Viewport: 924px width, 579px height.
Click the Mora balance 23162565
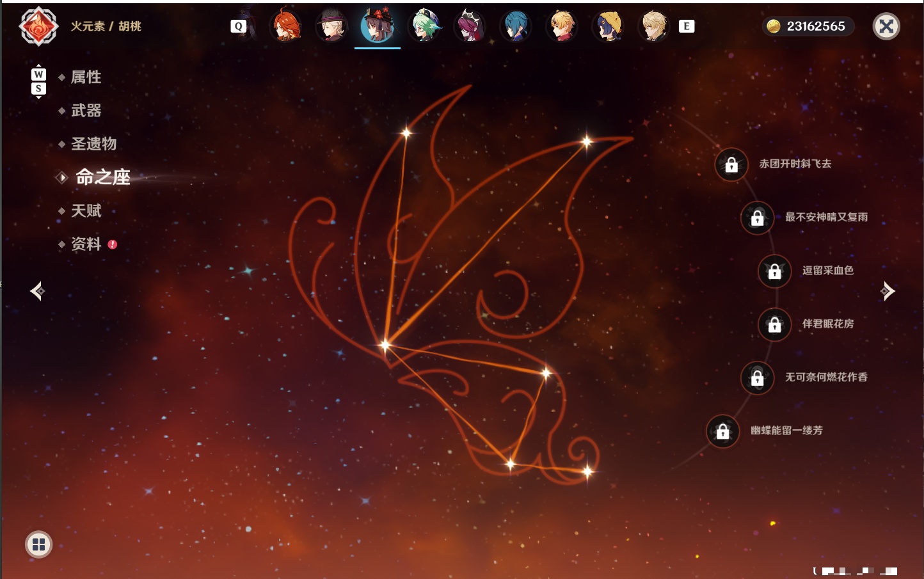(816, 26)
